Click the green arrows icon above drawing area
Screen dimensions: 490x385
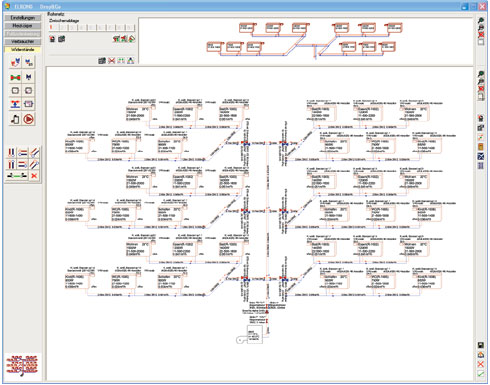click(121, 60)
